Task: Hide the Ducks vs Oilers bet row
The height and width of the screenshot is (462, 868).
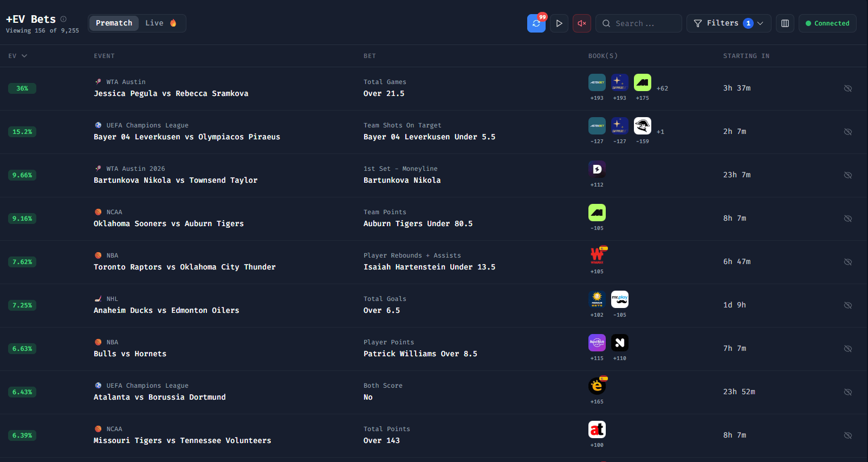Action: [x=848, y=305]
